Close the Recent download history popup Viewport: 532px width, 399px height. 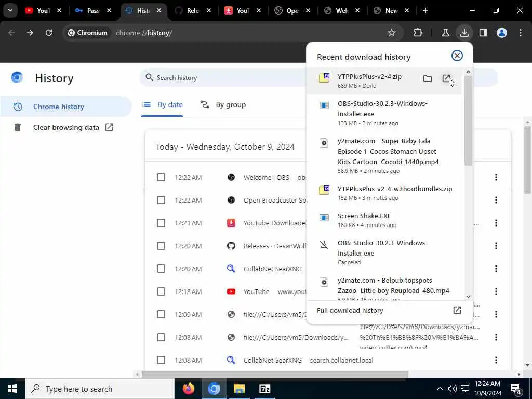457,56
